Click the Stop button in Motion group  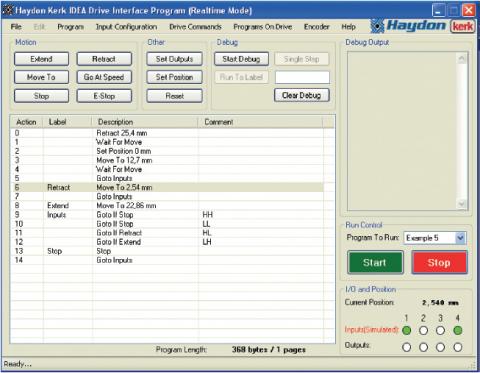click(41, 96)
